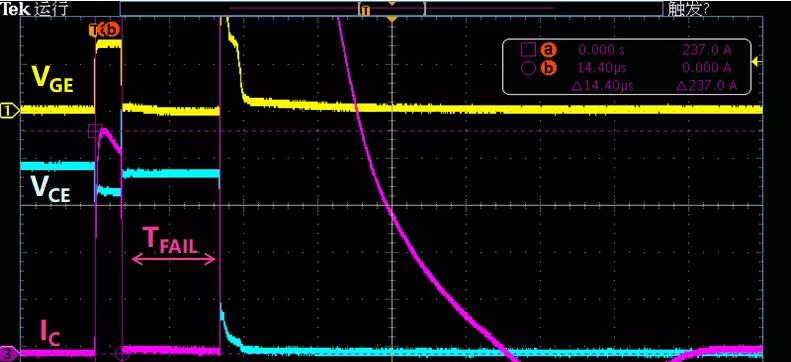Click the channel 1 ground marker

(9, 109)
